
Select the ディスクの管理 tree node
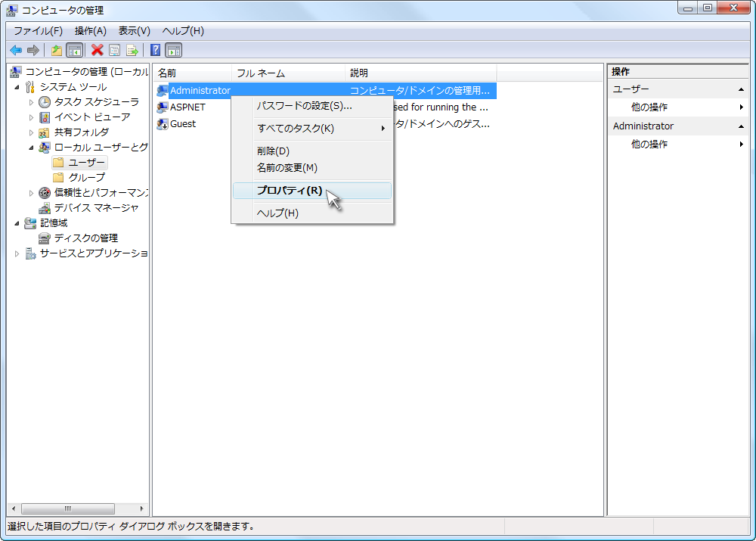[85, 238]
